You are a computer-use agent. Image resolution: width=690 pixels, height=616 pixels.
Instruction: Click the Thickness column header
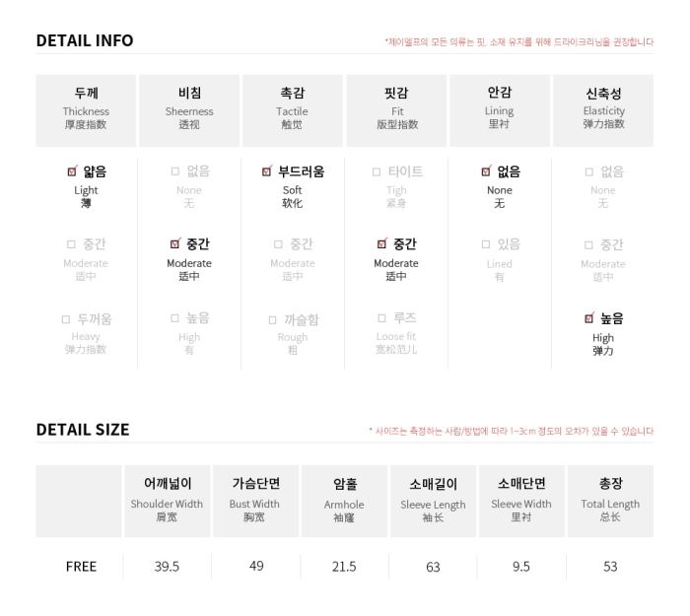[x=86, y=110]
